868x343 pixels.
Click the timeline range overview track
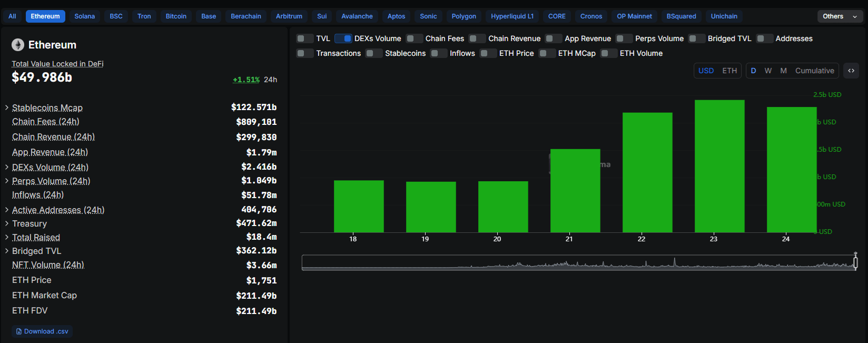tap(578, 262)
